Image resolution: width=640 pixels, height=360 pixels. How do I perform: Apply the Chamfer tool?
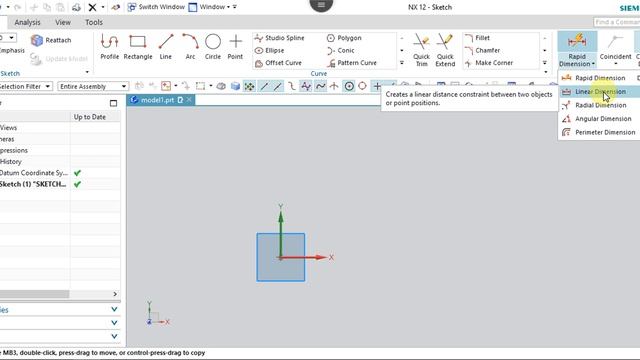click(x=482, y=51)
